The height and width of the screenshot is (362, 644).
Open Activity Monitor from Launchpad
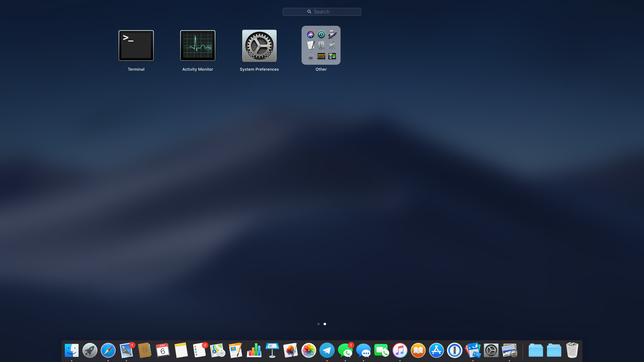click(x=197, y=46)
